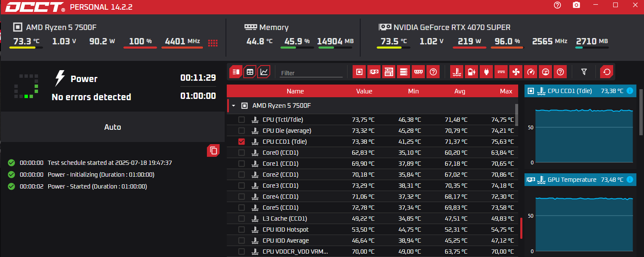This screenshot has width=644, height=257.
Task: Enable Core3 (CCD1) graphing checkbox
Action: 242,186
